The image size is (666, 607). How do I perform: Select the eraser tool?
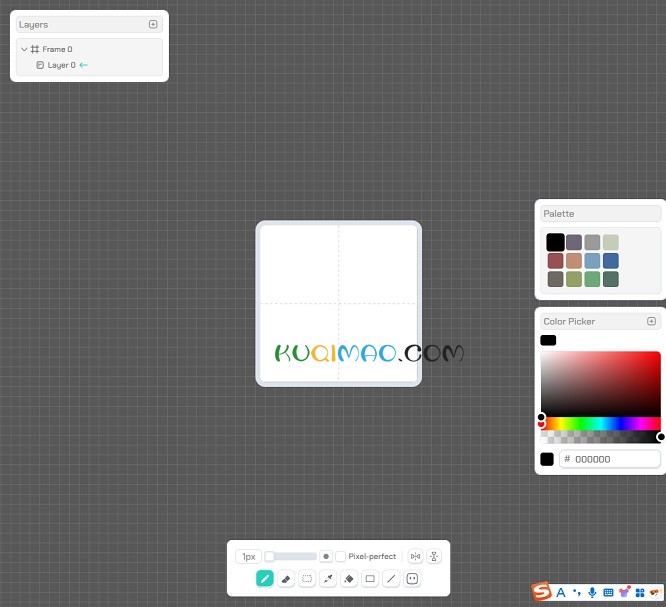(x=286, y=578)
